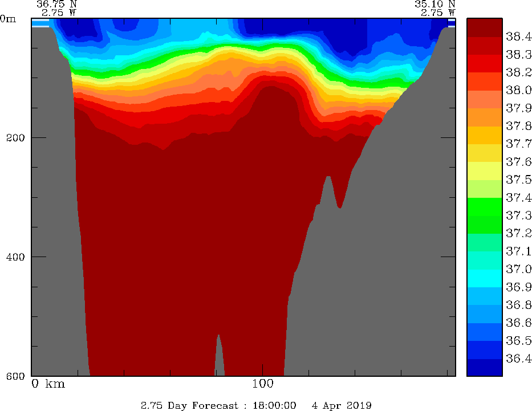The height and width of the screenshot is (411, 532).
Task: Click the 37.2 colorbar label
Action: pos(519,233)
